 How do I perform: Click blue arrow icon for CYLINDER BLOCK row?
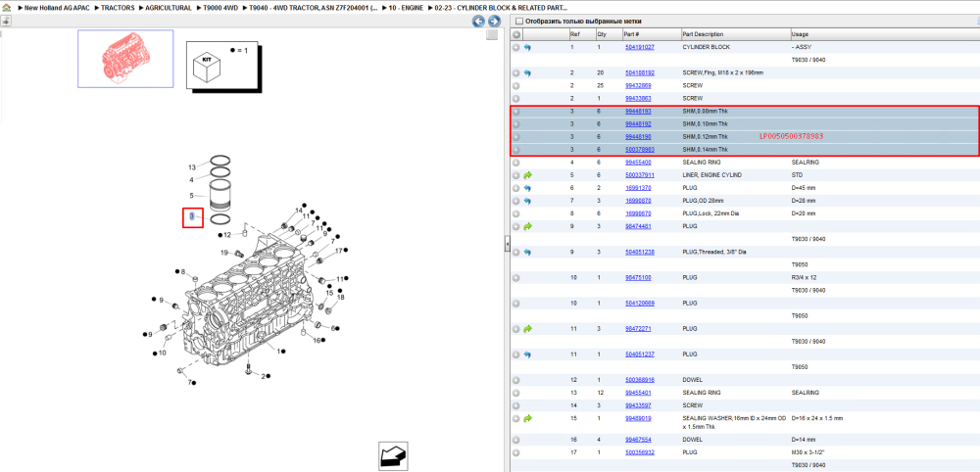coord(527,47)
